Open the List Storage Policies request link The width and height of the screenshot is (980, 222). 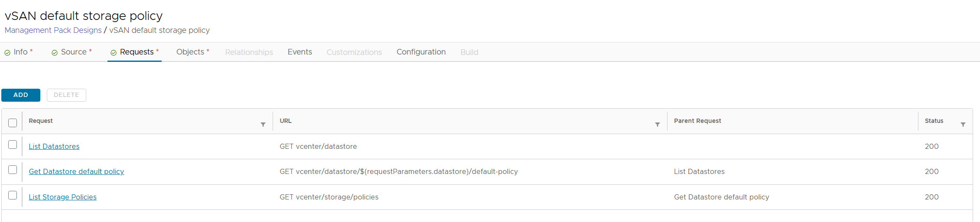62,197
